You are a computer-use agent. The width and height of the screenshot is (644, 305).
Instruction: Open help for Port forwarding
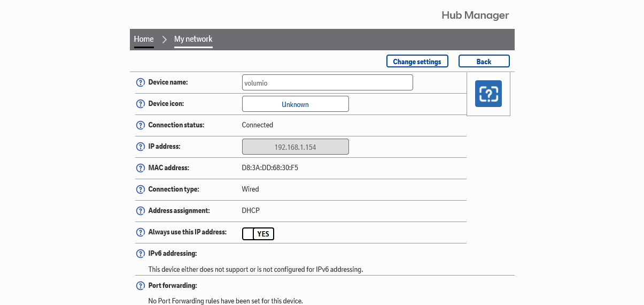[x=141, y=286]
